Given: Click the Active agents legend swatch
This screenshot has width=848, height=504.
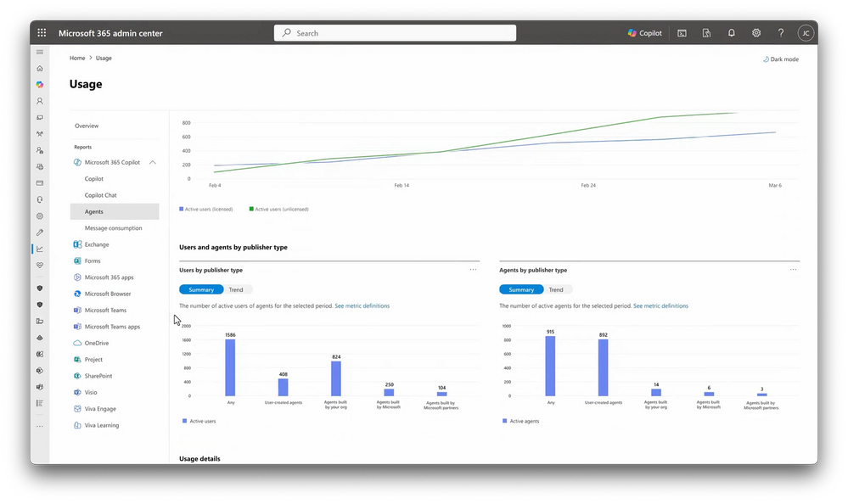Looking at the screenshot, I should point(504,421).
